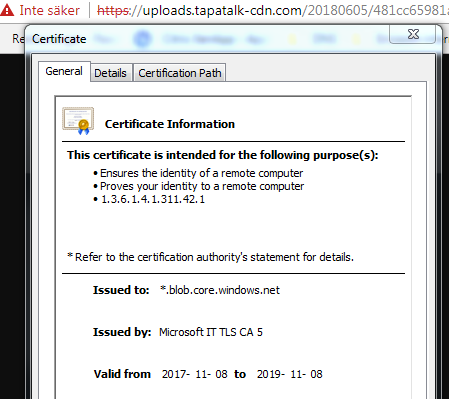Viewport: 449px width, 399px height.
Task: Click the expiry date 2019-11-08
Action: pyautogui.click(x=290, y=374)
